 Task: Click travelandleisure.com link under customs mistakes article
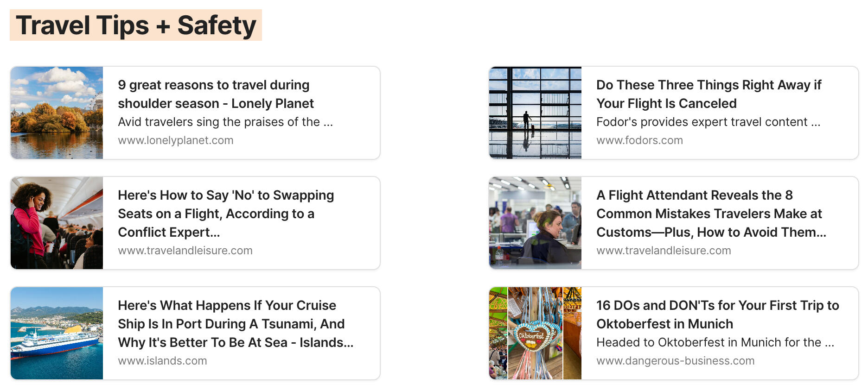[664, 251]
